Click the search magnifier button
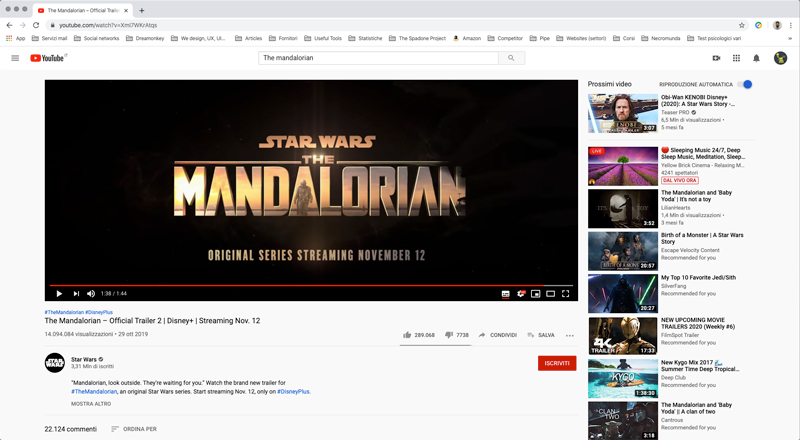Viewport: 800px width, 440px height. (511, 58)
